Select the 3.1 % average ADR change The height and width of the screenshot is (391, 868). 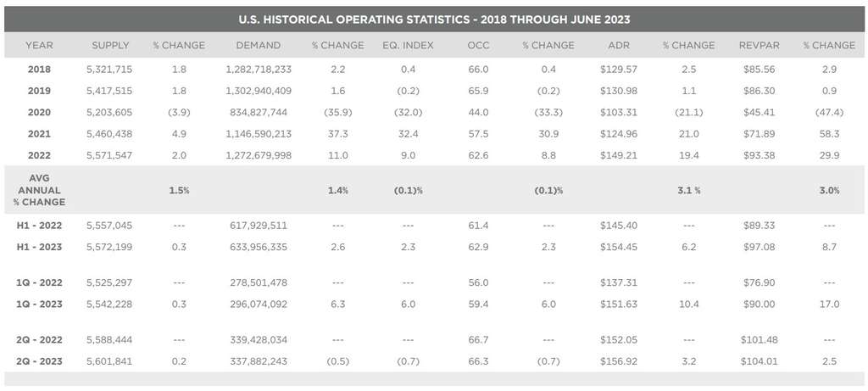(x=689, y=191)
